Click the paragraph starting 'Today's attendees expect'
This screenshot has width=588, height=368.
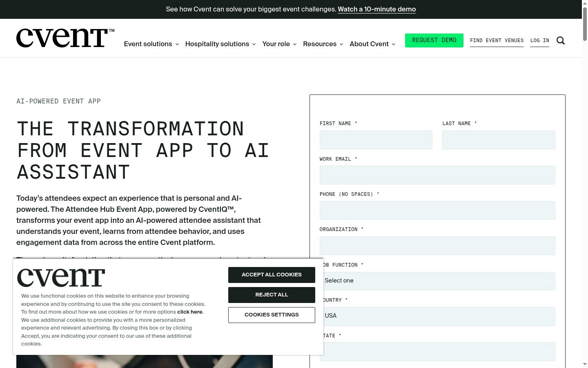[x=138, y=220]
